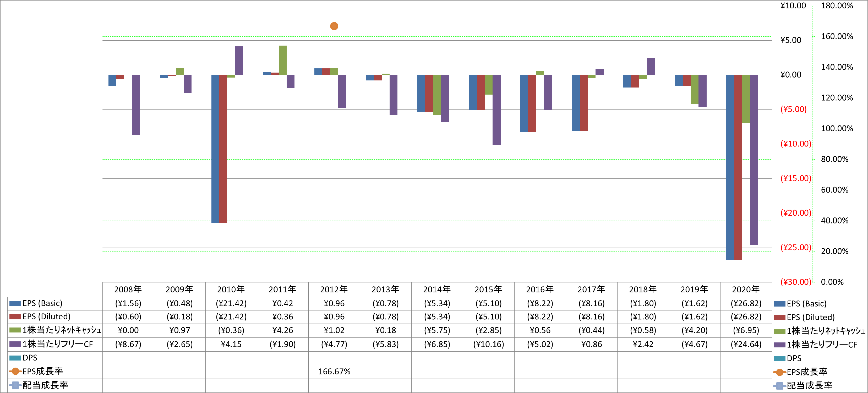The image size is (868, 393).
Task: Click the (¥5.75) net cash cell for 2014
Action: (437, 330)
